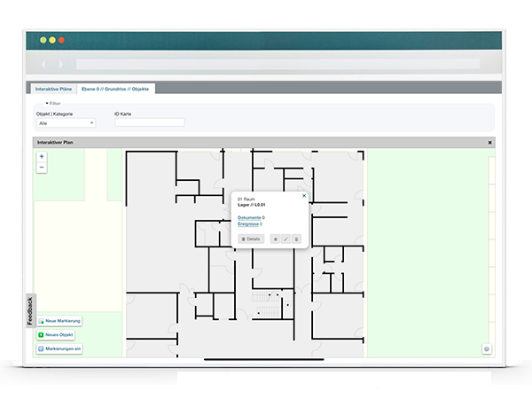Image resolution: width=532 pixels, height=407 pixels.
Task: Edit the room with the pencil icon
Action: [286, 239]
